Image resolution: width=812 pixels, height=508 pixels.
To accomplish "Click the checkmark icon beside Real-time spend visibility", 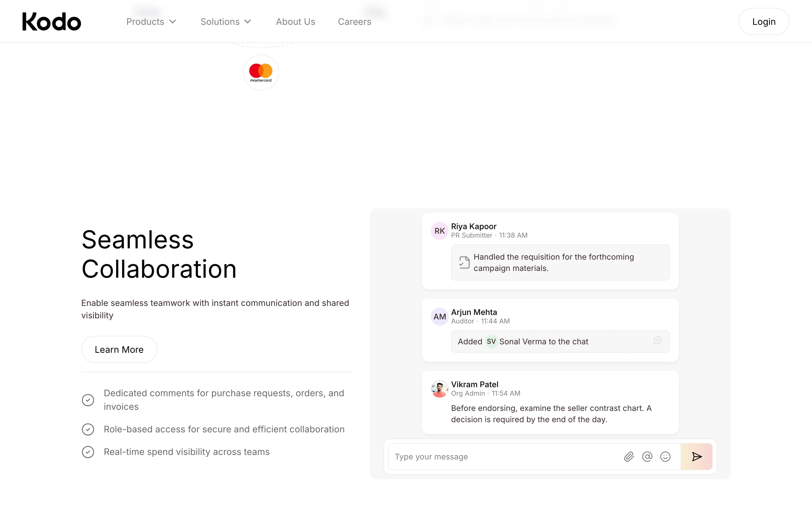I will pyautogui.click(x=88, y=452).
